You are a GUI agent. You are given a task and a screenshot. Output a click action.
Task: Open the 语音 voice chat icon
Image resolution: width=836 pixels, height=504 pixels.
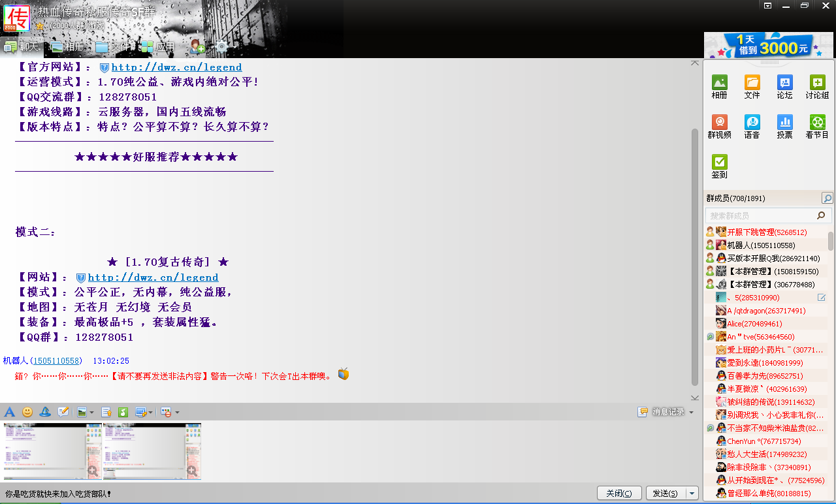(752, 127)
